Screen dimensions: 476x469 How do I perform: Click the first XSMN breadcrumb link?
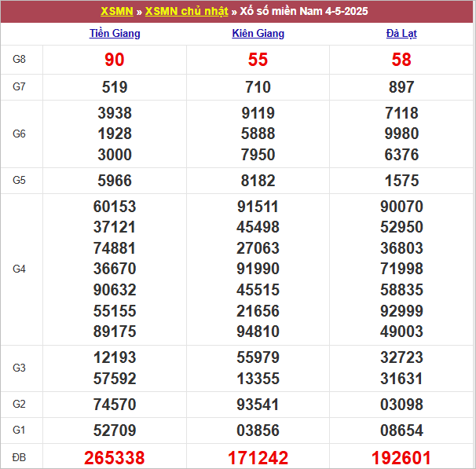(117, 12)
